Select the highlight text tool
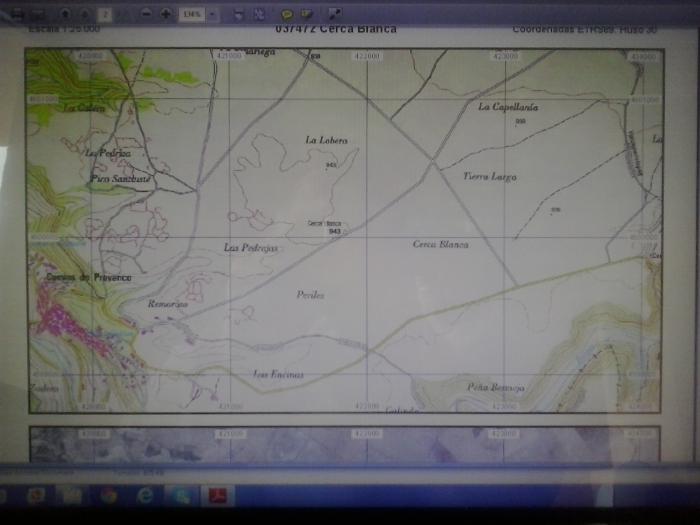Screen dimensions: 700x525 (306, 14)
